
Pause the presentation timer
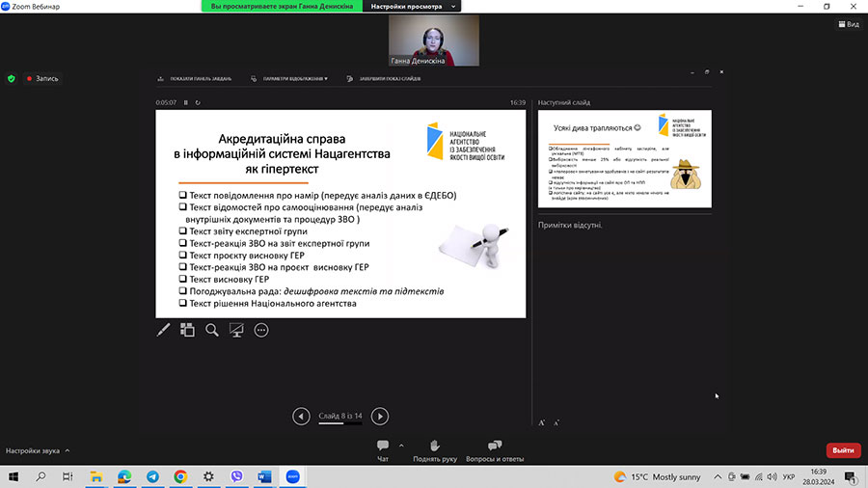tap(186, 102)
